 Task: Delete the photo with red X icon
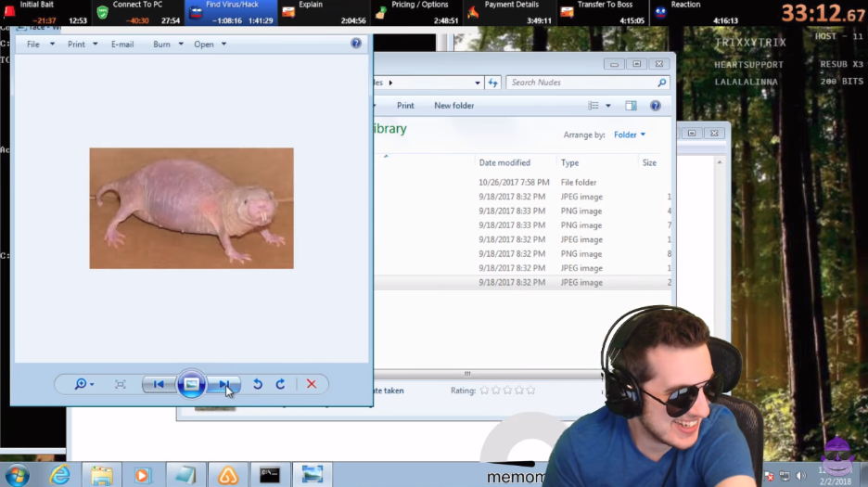[x=312, y=384]
